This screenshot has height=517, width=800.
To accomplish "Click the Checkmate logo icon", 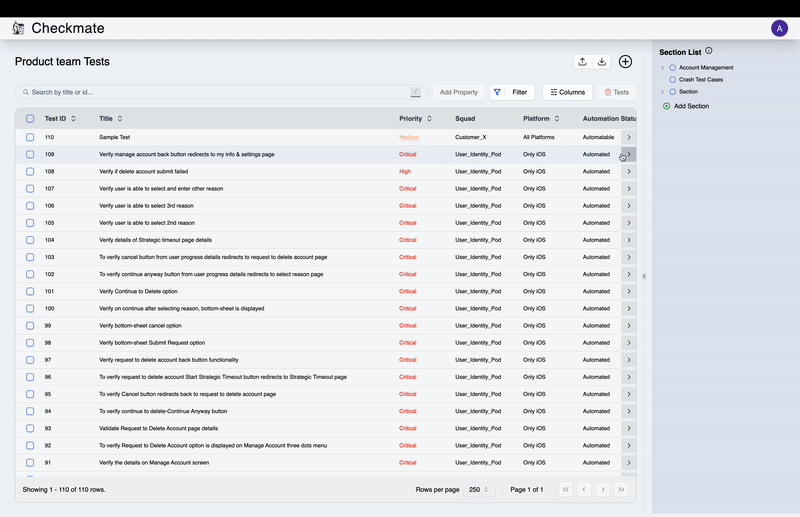I will 18,28.
